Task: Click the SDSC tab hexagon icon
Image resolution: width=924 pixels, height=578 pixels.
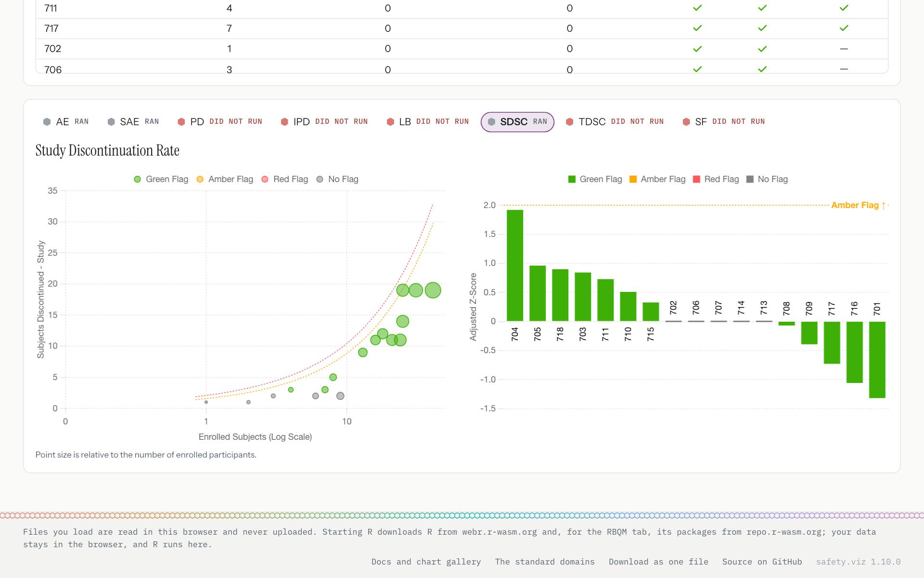Action: (491, 122)
